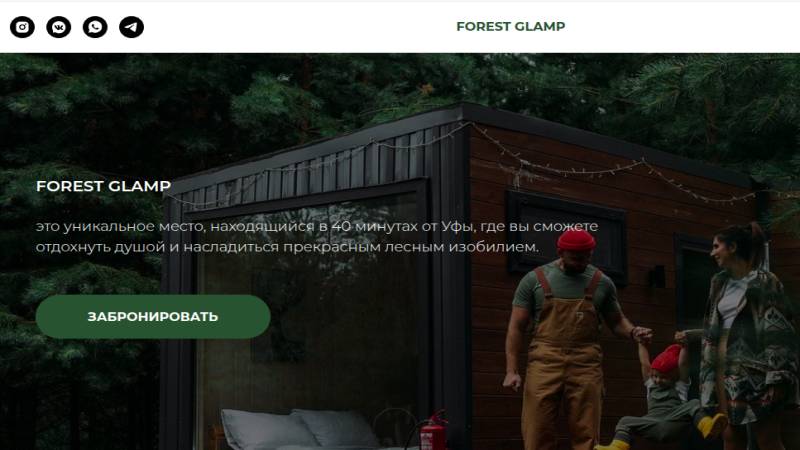Viewport: 800px width, 450px height.
Task: Select the white FOREST GLAMP hero heading
Action: [x=103, y=186]
